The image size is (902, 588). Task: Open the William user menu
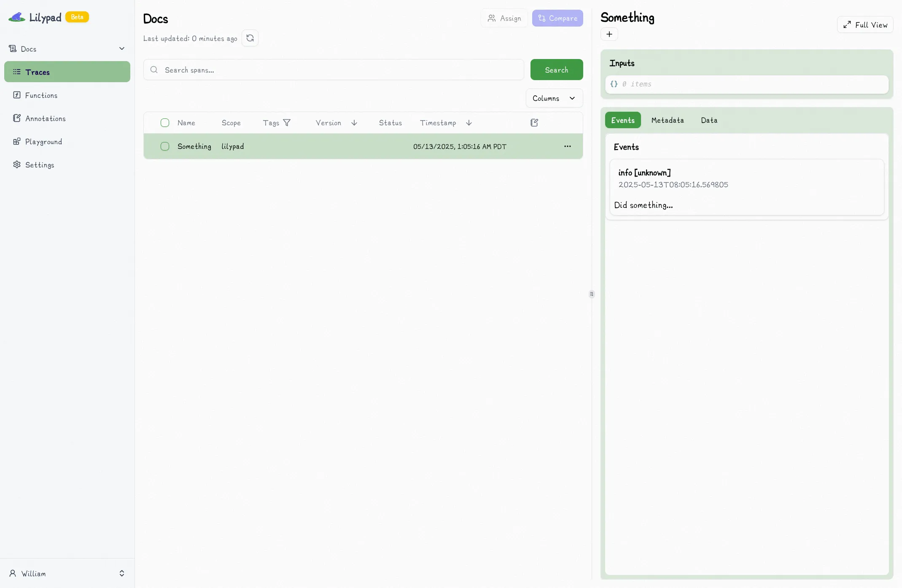(67, 573)
